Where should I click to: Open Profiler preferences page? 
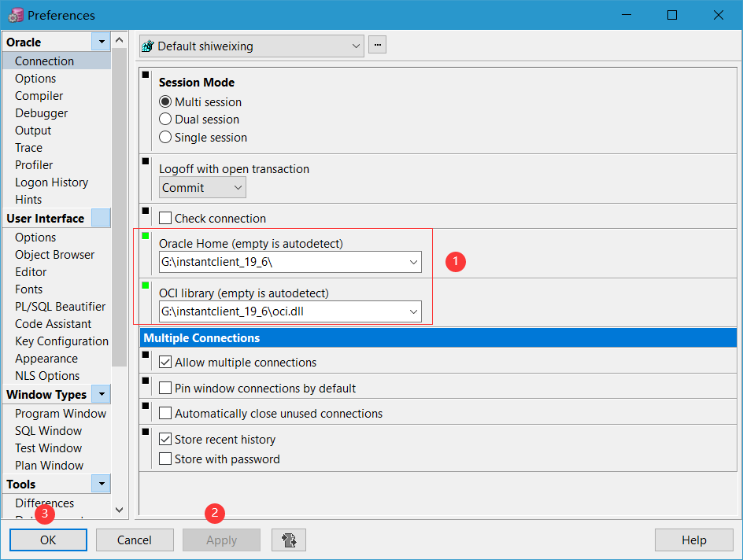tap(34, 164)
